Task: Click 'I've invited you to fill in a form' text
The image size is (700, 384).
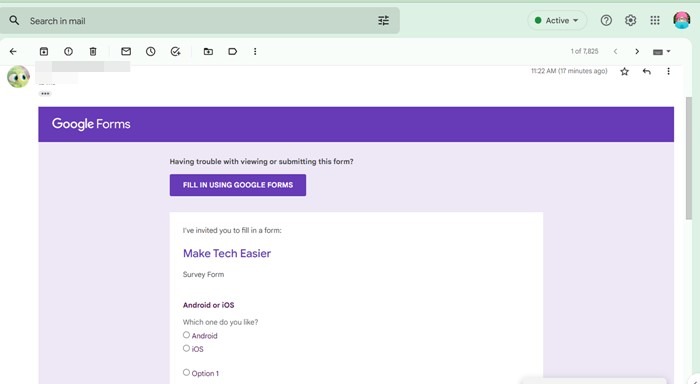Action: pyautogui.click(x=232, y=231)
